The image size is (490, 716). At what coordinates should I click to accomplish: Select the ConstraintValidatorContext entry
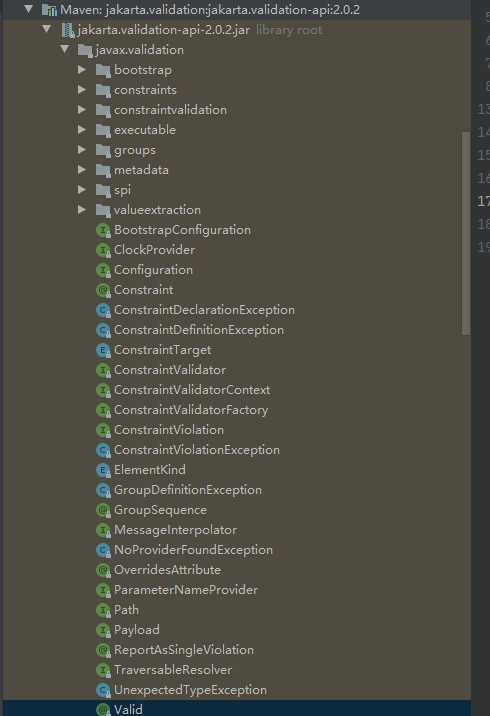(x=192, y=390)
